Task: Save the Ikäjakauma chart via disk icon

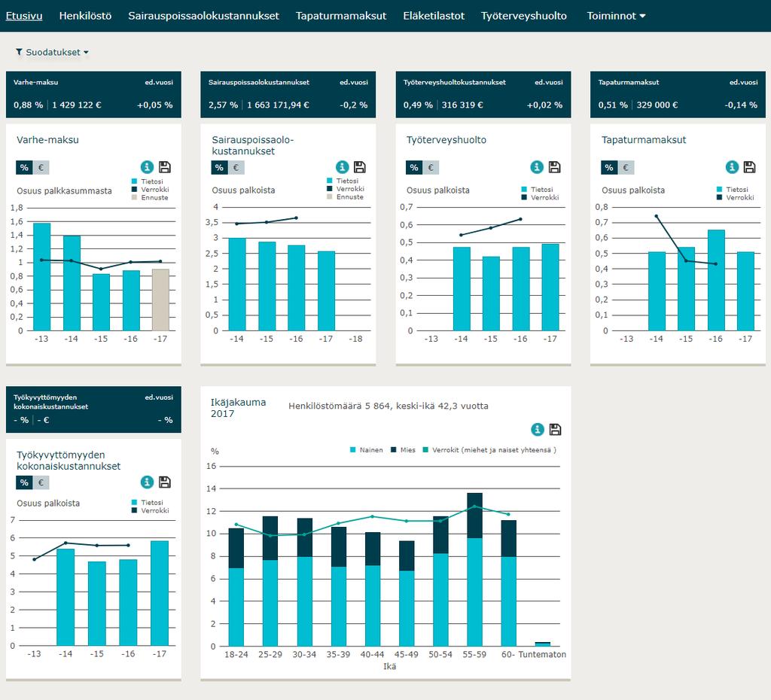Action: point(555,430)
